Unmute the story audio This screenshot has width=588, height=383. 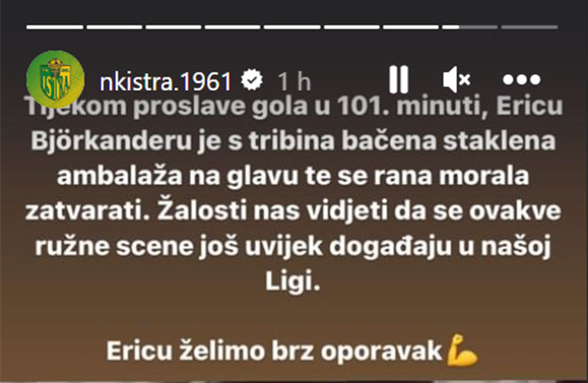click(456, 79)
